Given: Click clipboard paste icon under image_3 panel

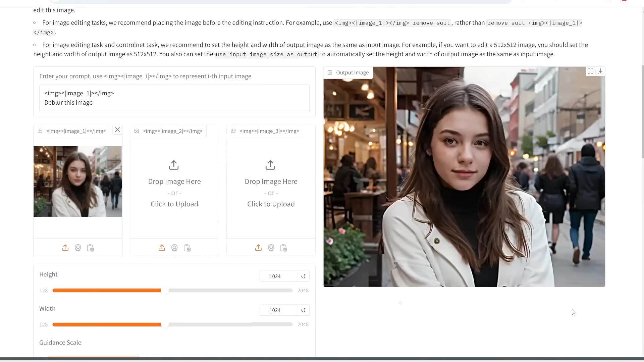Looking at the screenshot, I should click(x=284, y=248).
